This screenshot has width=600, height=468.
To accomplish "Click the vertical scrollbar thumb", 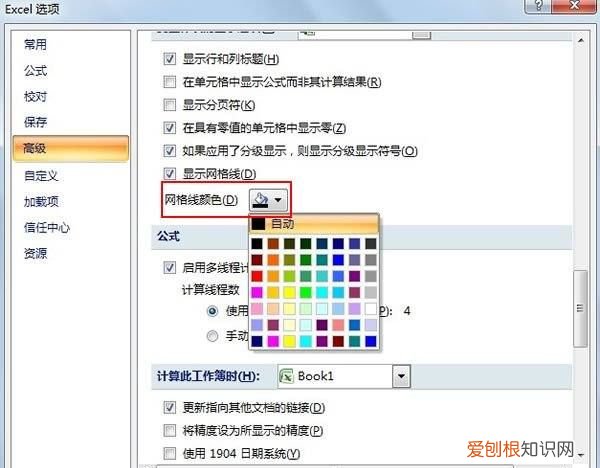I will click(580, 308).
